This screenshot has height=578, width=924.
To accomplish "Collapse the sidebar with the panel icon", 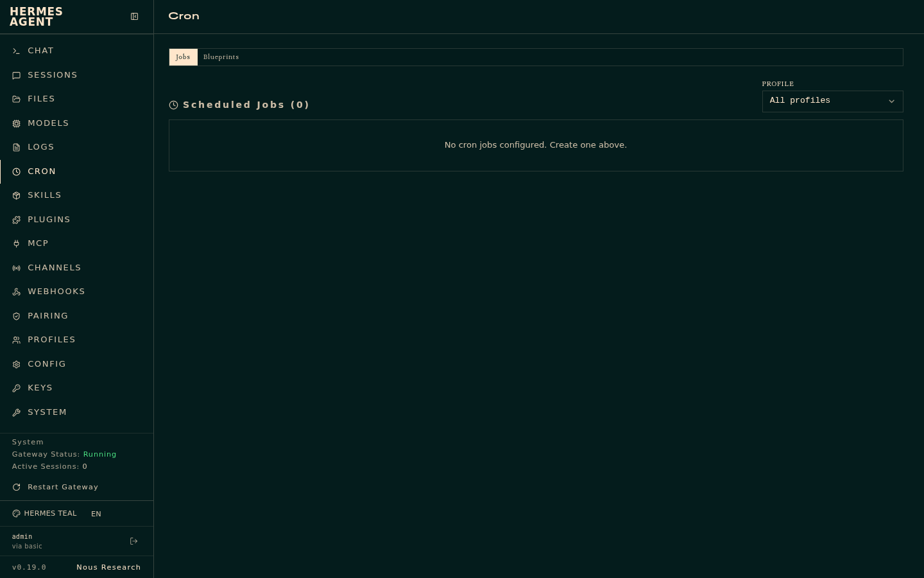I will (135, 17).
